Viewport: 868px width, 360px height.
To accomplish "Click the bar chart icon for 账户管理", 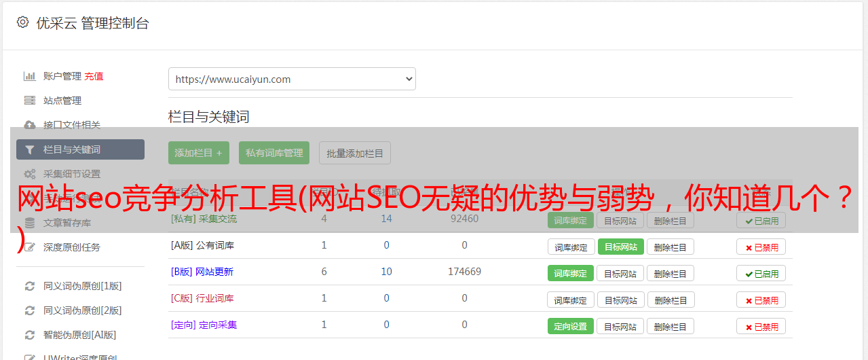I will coord(30,76).
